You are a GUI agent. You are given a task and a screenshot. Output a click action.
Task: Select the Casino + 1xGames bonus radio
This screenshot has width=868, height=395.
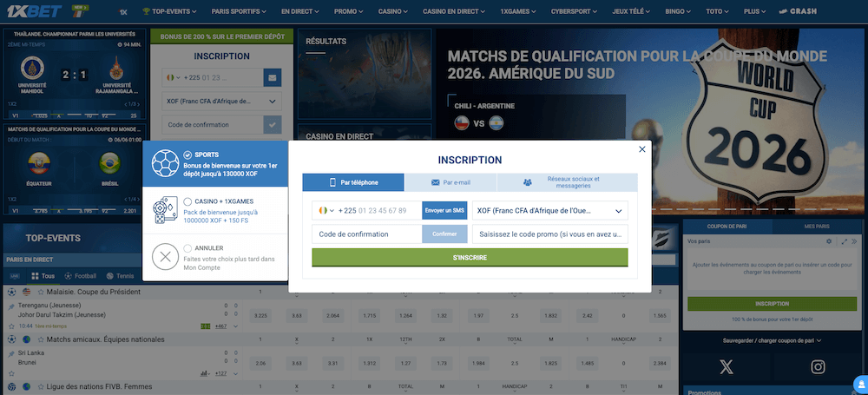pyautogui.click(x=187, y=201)
